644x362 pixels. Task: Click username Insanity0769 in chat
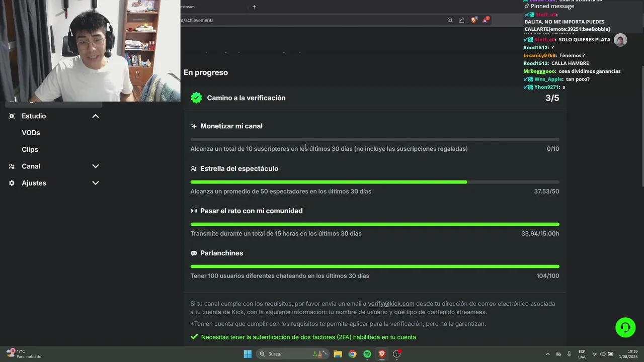[x=539, y=55]
